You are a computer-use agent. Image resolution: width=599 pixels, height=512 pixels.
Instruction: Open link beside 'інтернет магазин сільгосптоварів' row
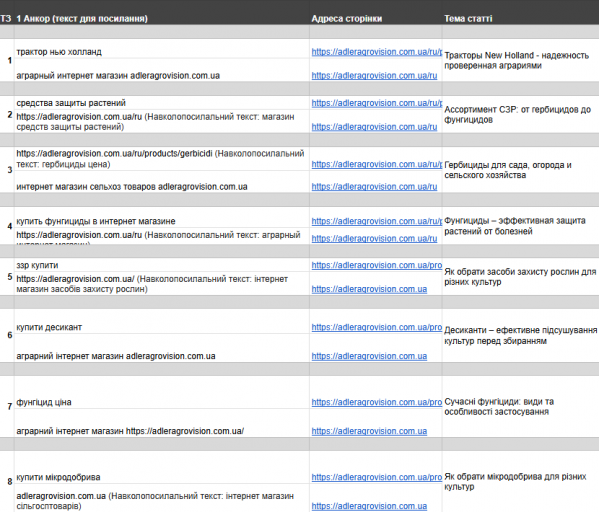tap(369, 506)
